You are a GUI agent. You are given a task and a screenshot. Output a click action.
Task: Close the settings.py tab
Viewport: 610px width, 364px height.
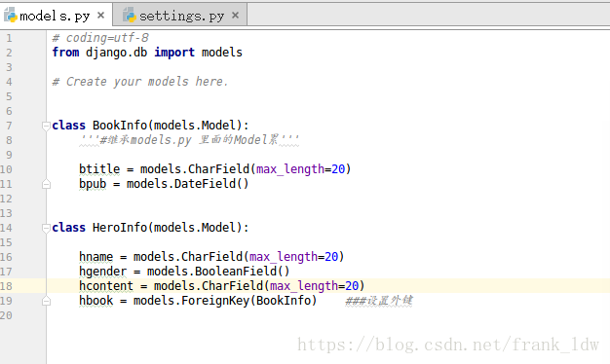tap(235, 16)
